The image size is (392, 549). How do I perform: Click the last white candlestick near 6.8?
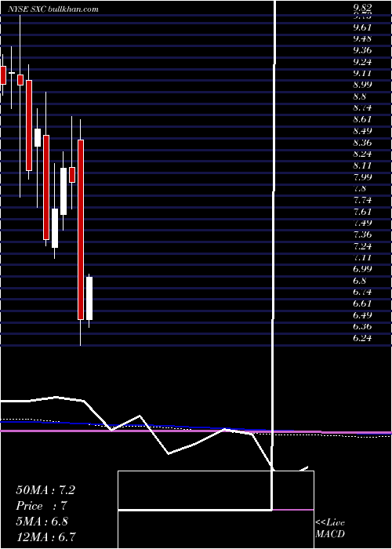coord(89,298)
